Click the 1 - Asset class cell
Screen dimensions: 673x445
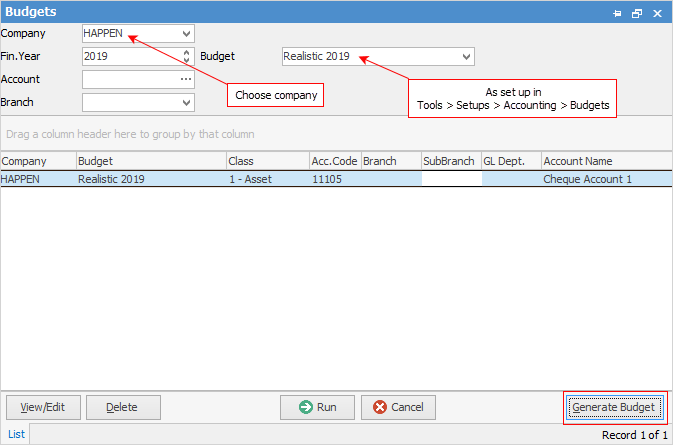pos(268,179)
